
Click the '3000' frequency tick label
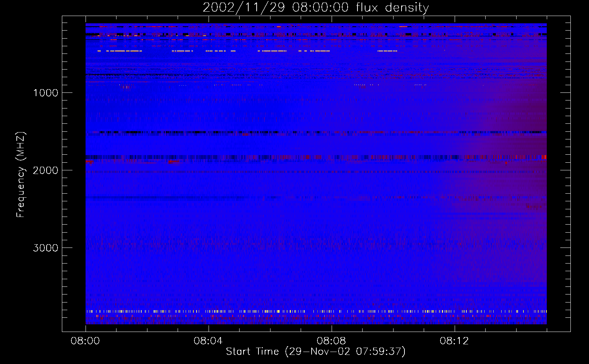[46, 248]
